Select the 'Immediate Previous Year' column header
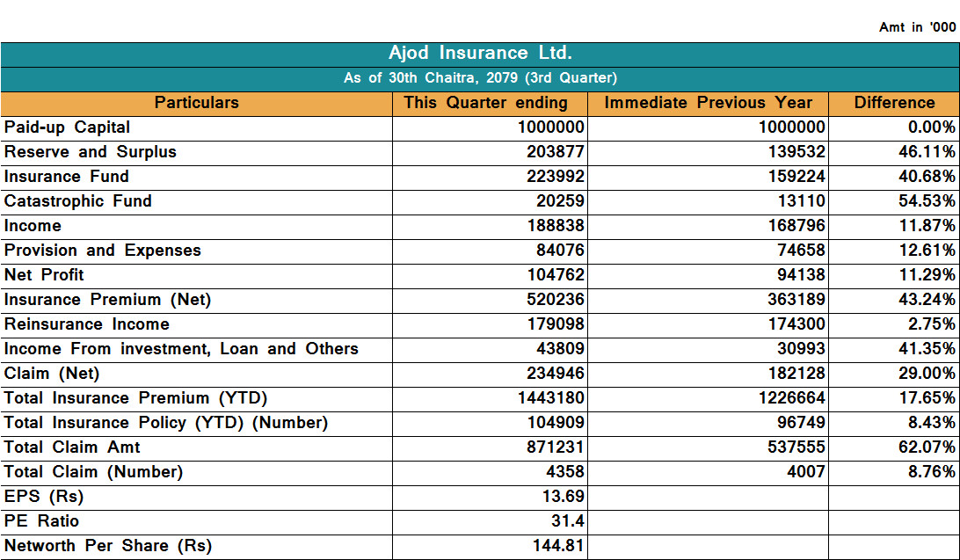The height and width of the screenshot is (560, 960). pyautogui.click(x=708, y=104)
